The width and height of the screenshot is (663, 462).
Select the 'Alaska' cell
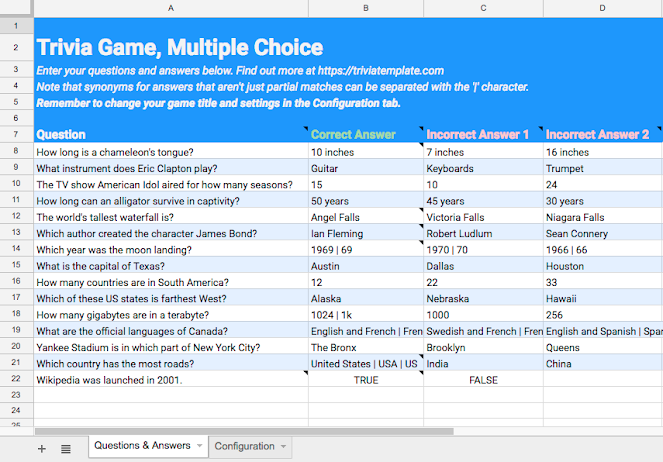pyautogui.click(x=366, y=298)
